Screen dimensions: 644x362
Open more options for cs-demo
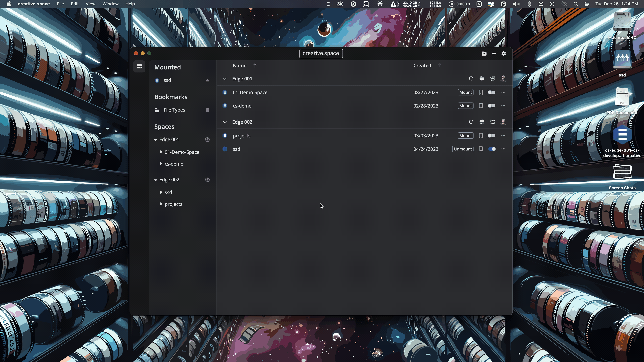tap(503, 106)
